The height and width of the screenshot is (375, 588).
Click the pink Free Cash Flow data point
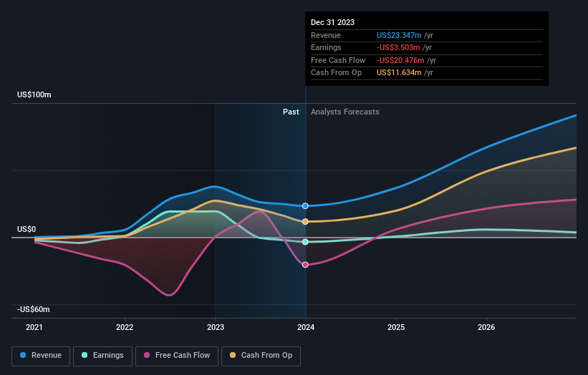pos(305,265)
